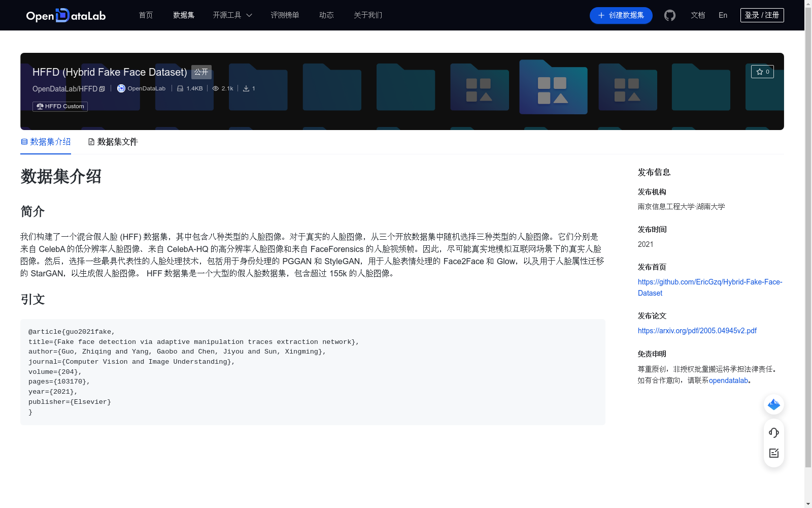
Task: Click the OpenDataLab avatar icon
Action: 121,88
